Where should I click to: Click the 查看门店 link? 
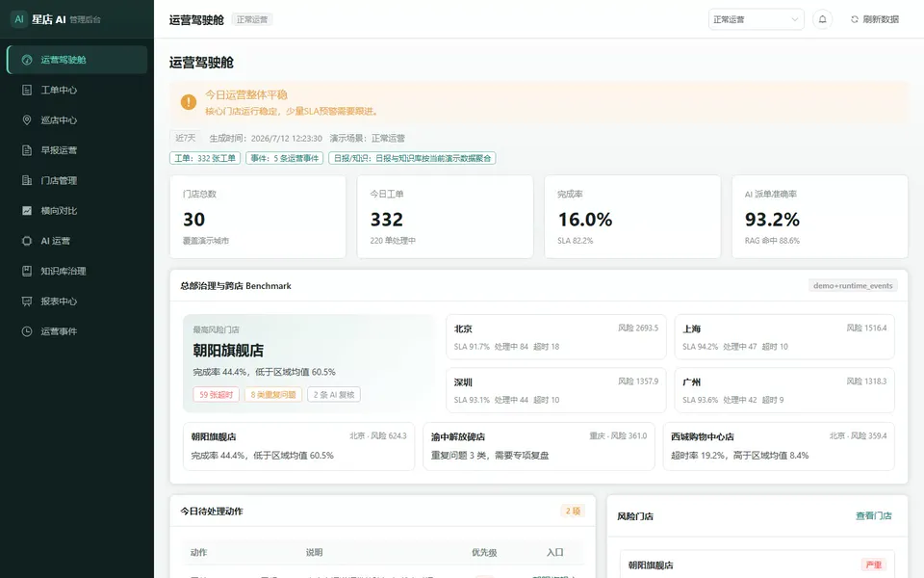click(x=873, y=515)
